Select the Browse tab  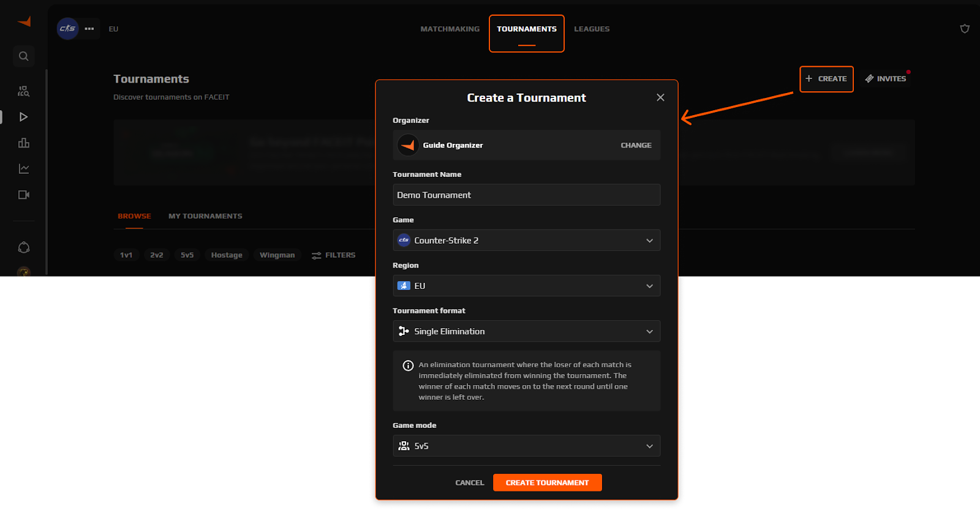134,216
